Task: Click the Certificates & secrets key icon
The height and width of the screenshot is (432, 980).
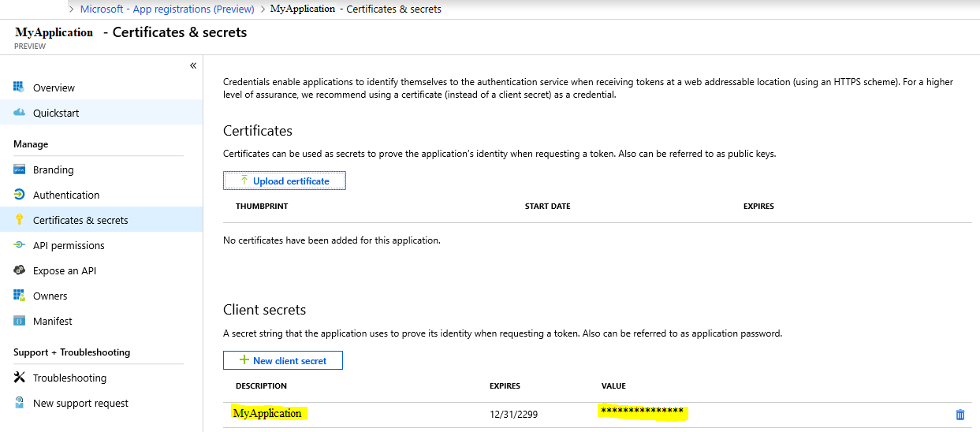Action: pos(20,220)
